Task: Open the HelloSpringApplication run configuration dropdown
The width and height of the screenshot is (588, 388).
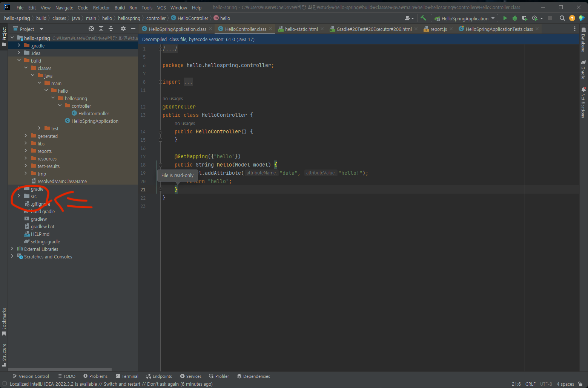Action: pos(465,18)
